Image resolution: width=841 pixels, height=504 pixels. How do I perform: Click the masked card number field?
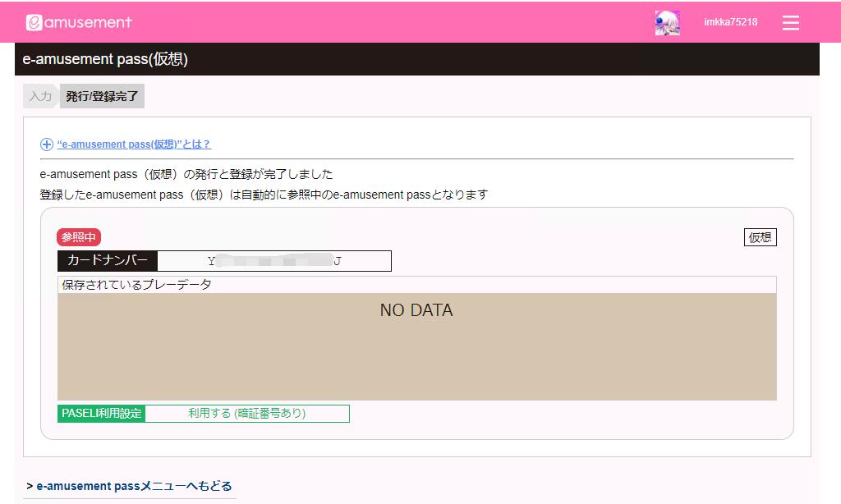[273, 261]
